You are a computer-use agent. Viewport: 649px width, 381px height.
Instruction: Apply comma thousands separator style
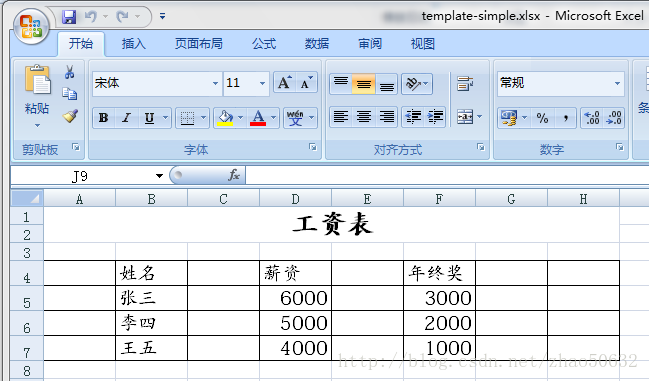click(565, 118)
